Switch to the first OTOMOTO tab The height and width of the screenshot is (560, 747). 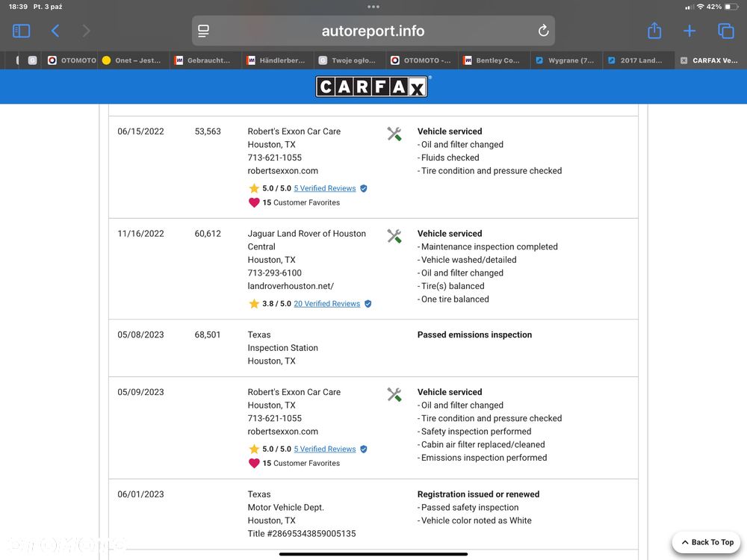[72, 60]
